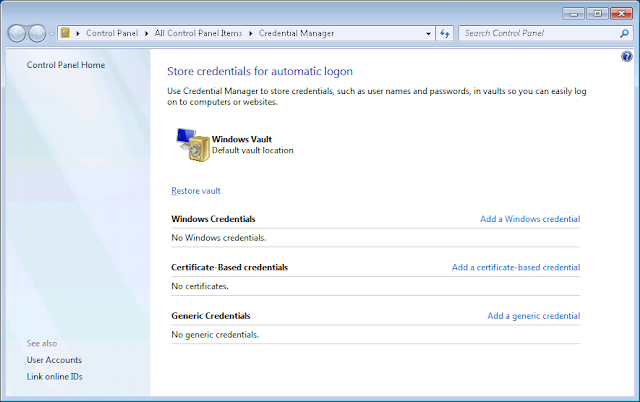Click the Generic Credentials heading
This screenshot has height=402, width=640.
coord(211,315)
